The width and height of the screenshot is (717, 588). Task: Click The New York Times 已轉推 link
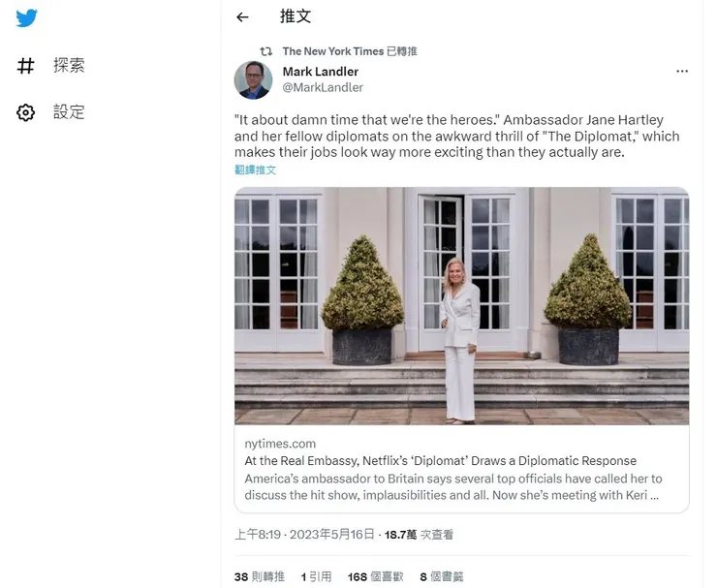point(350,51)
